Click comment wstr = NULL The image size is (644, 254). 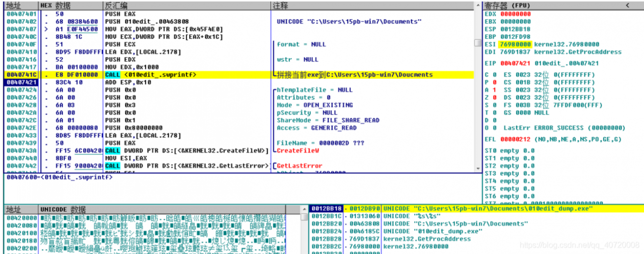(297, 59)
